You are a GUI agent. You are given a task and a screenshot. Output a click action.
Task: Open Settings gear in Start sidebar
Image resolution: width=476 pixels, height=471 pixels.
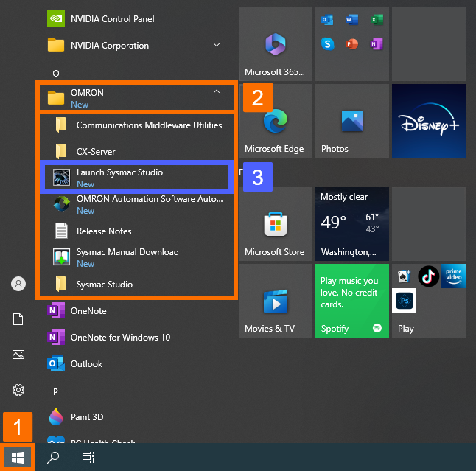coord(19,390)
